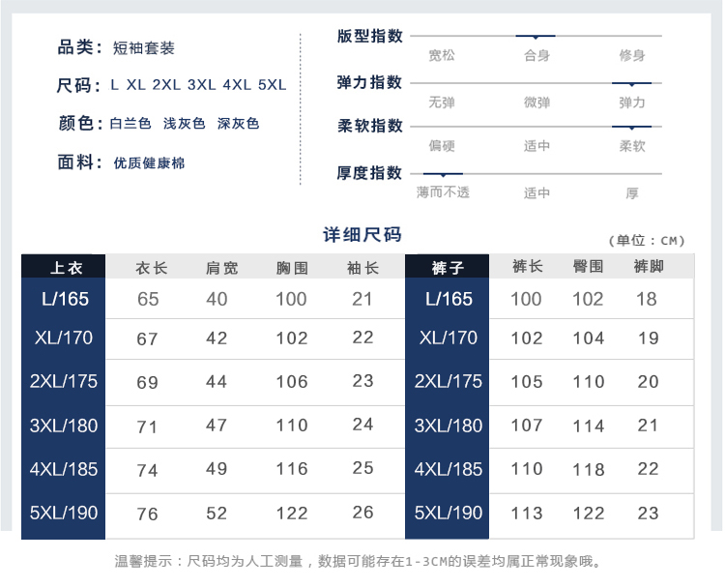Click the 裤长 column header
The image size is (725, 588).
coord(528,267)
